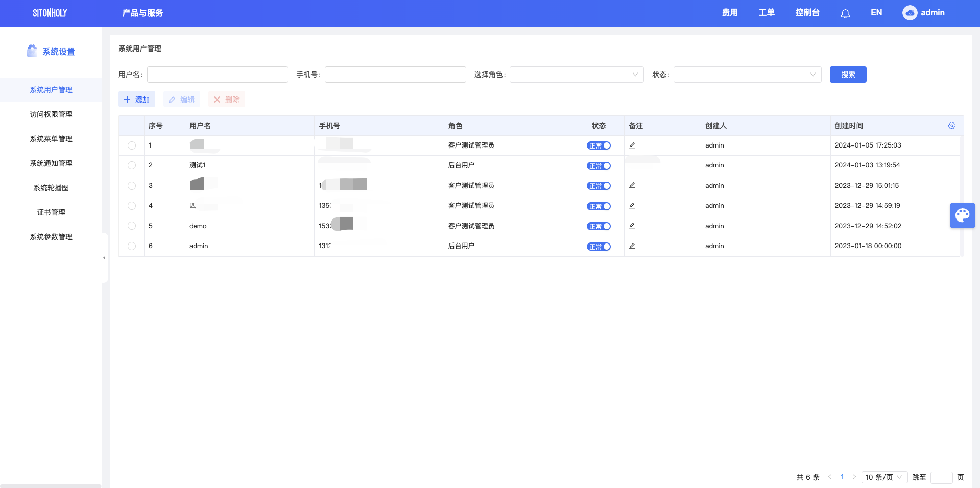The height and width of the screenshot is (488, 980).
Task: Edit the remark pencil in row 3
Action: [x=632, y=185]
